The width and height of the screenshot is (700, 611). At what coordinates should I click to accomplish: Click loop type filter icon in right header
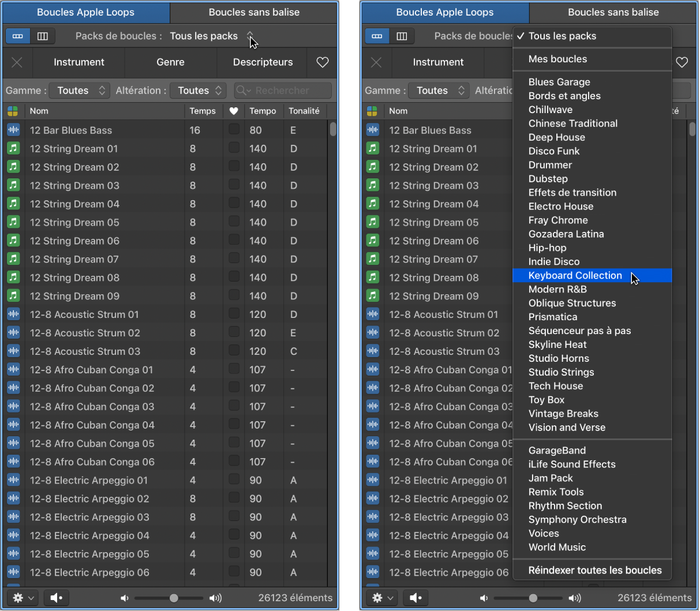pos(372,111)
